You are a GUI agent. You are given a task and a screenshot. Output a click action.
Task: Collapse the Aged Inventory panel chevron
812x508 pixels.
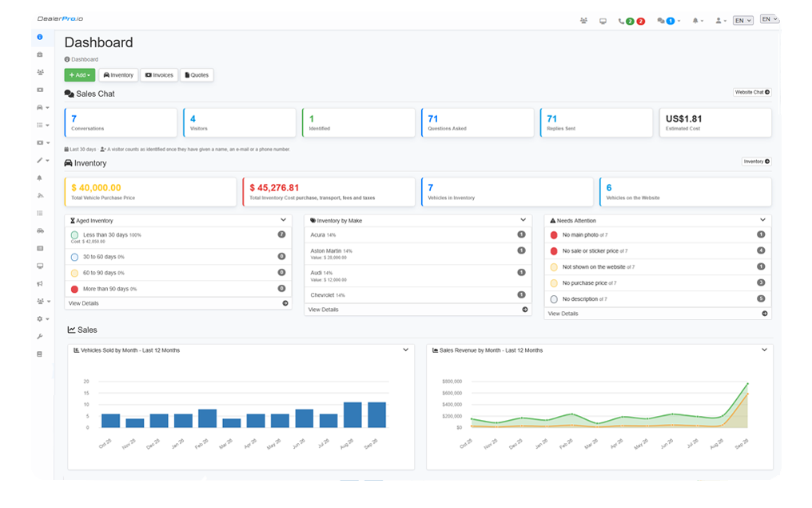point(283,220)
